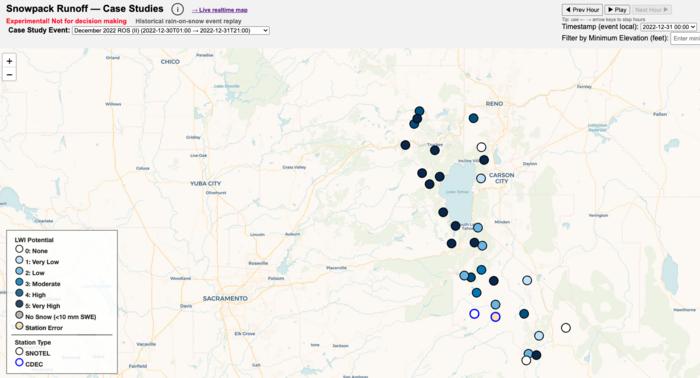Start replay with the Play button
The width and height of the screenshot is (700, 378).
point(617,10)
